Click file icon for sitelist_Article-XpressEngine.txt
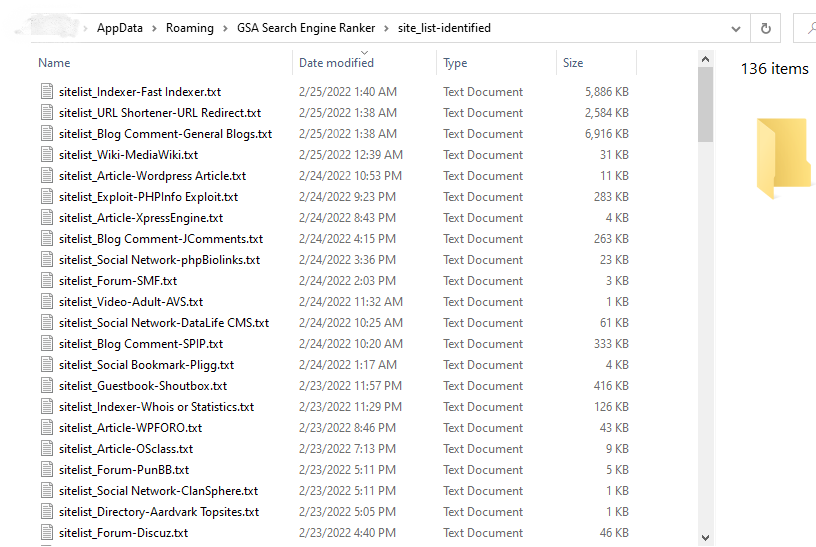The width and height of the screenshot is (816, 547). pos(47,218)
